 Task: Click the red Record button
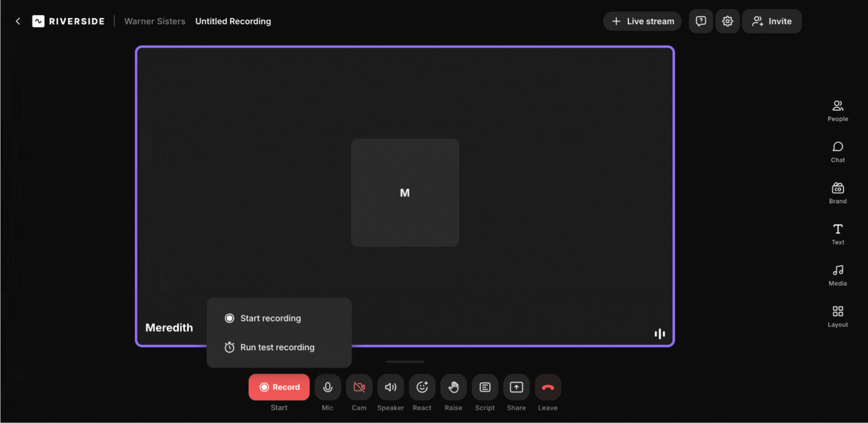tap(279, 387)
